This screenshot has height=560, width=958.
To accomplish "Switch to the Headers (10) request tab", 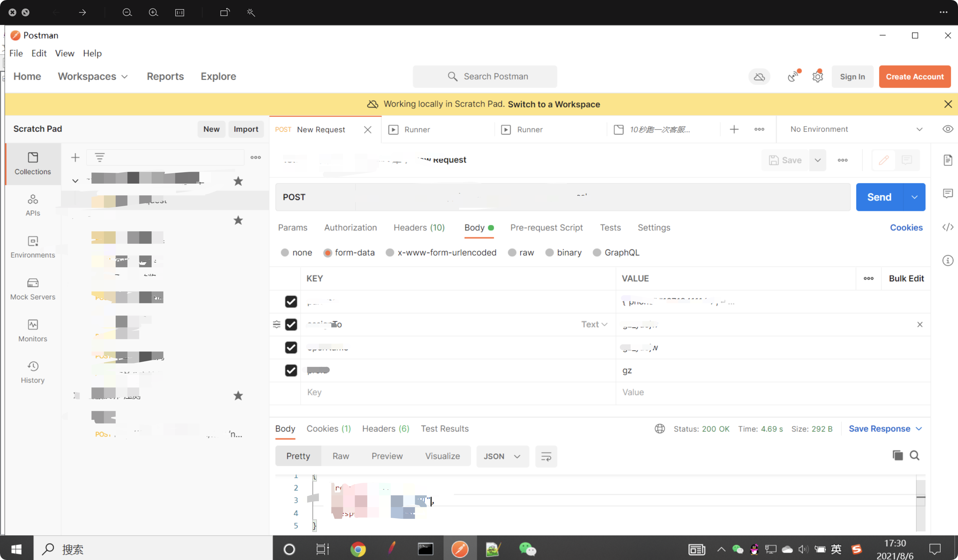I will [419, 228].
